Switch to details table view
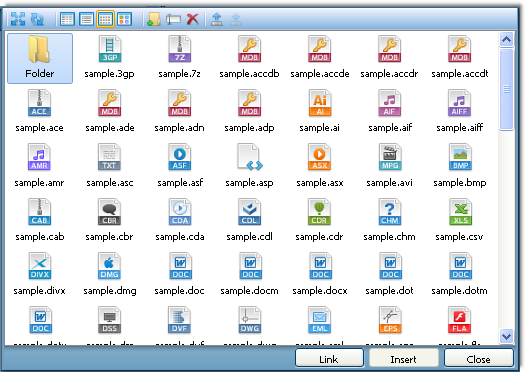 coord(67,19)
